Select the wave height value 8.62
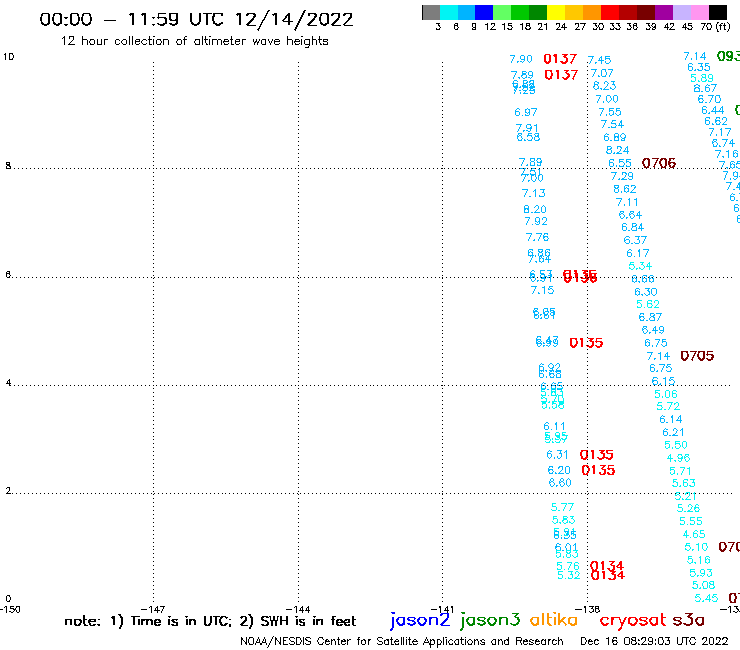 [625, 189]
